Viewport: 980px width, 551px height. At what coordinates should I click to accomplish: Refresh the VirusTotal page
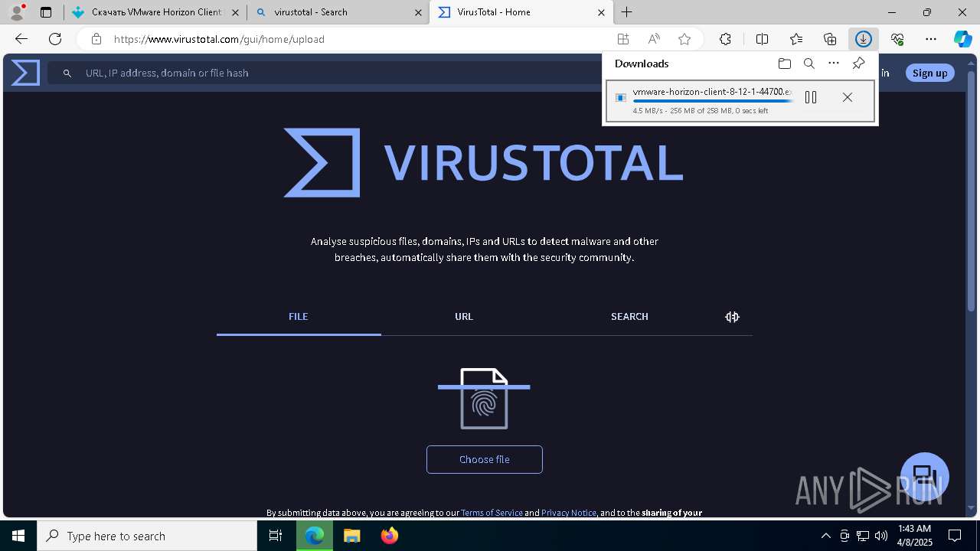click(55, 39)
